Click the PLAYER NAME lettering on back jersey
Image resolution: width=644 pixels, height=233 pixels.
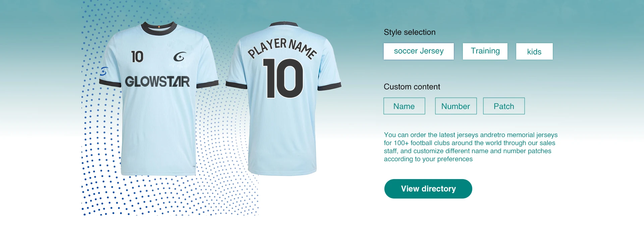tap(282, 48)
